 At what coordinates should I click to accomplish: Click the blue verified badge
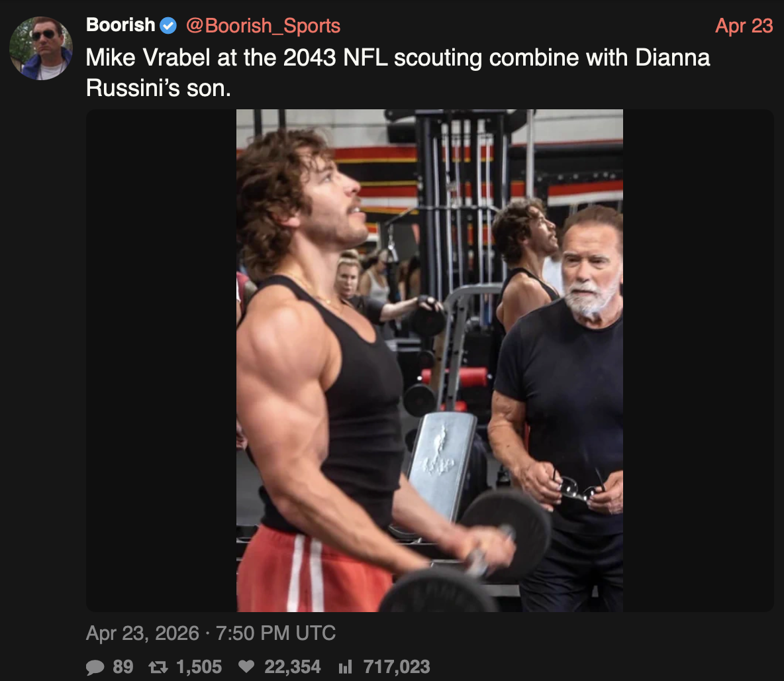point(169,26)
